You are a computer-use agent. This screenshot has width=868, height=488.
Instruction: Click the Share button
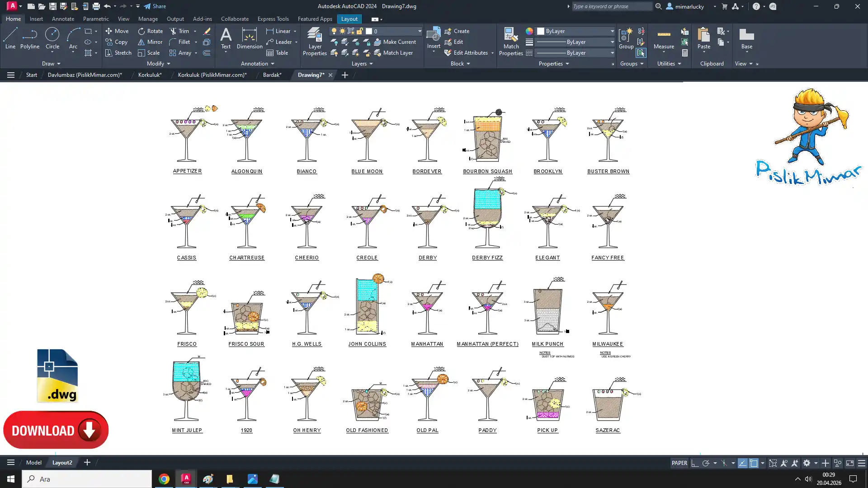155,6
